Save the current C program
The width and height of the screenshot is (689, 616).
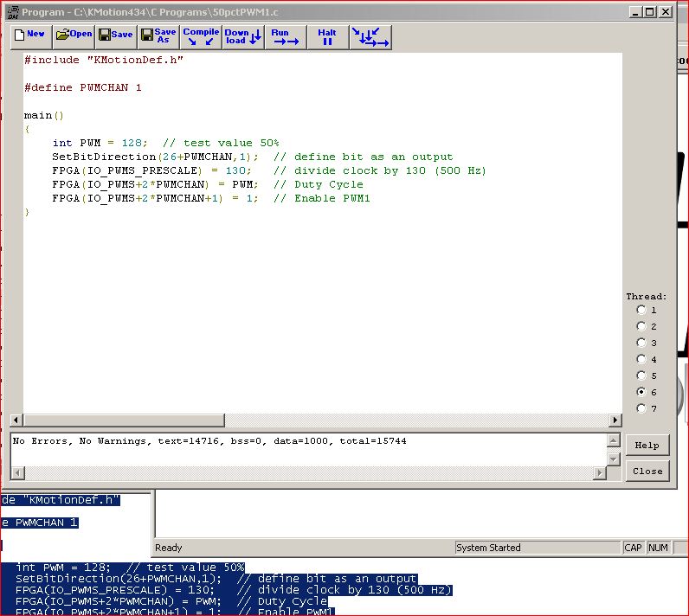(116, 36)
